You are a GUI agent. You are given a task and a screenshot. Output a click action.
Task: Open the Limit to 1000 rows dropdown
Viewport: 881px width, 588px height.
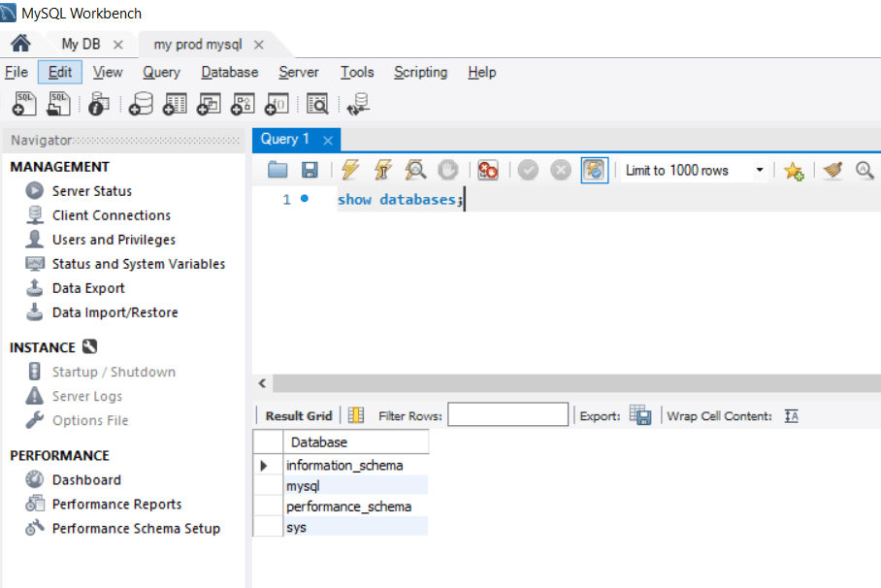762,170
